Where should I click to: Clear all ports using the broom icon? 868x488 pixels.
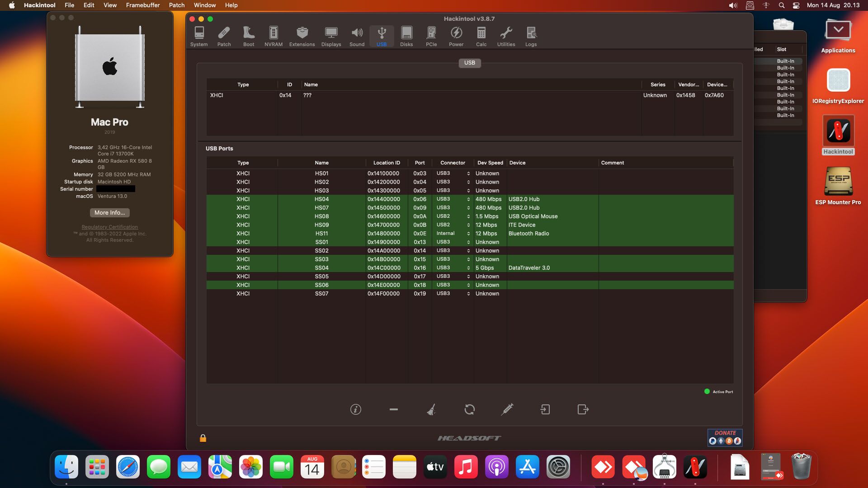[x=432, y=409]
